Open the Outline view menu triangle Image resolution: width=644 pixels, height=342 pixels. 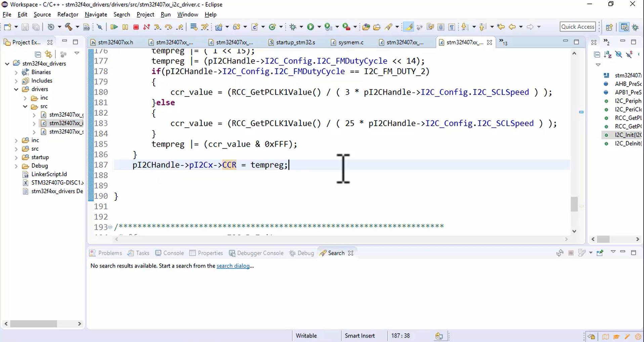tap(598, 65)
